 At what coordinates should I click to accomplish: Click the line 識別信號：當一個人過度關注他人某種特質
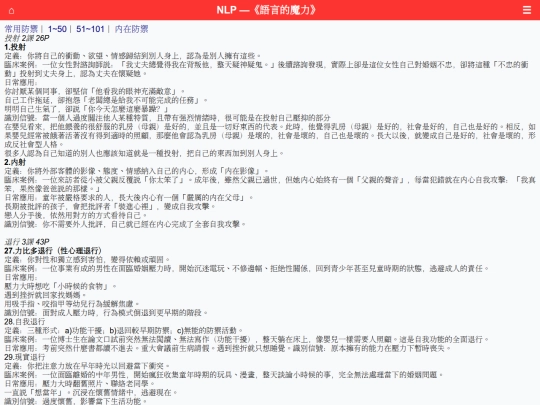click(x=167, y=118)
